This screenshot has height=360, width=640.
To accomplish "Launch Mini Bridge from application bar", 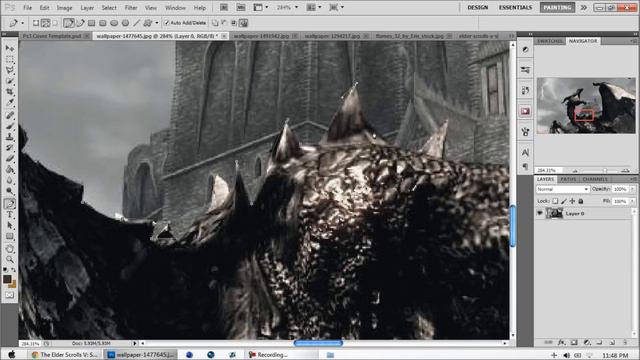I will click(x=241, y=7).
